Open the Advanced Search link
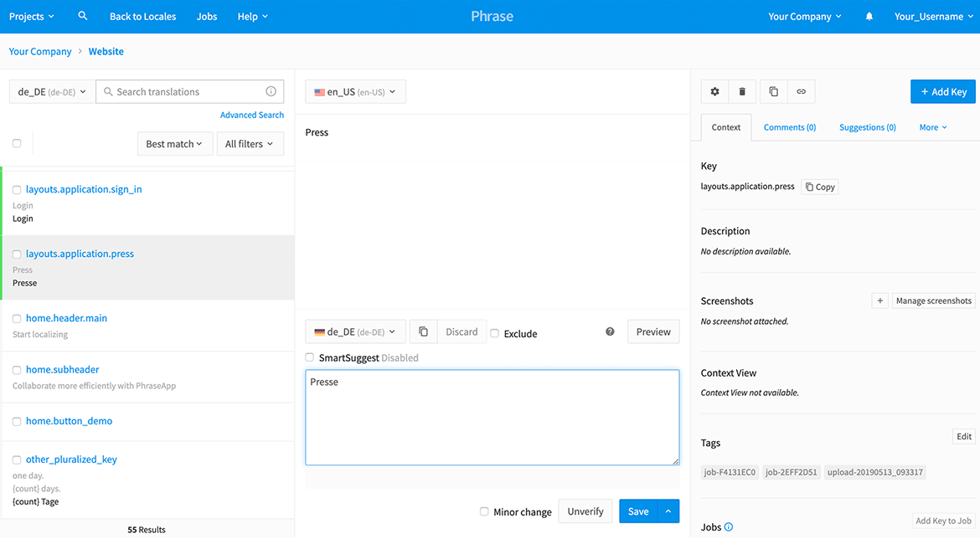 pos(251,115)
